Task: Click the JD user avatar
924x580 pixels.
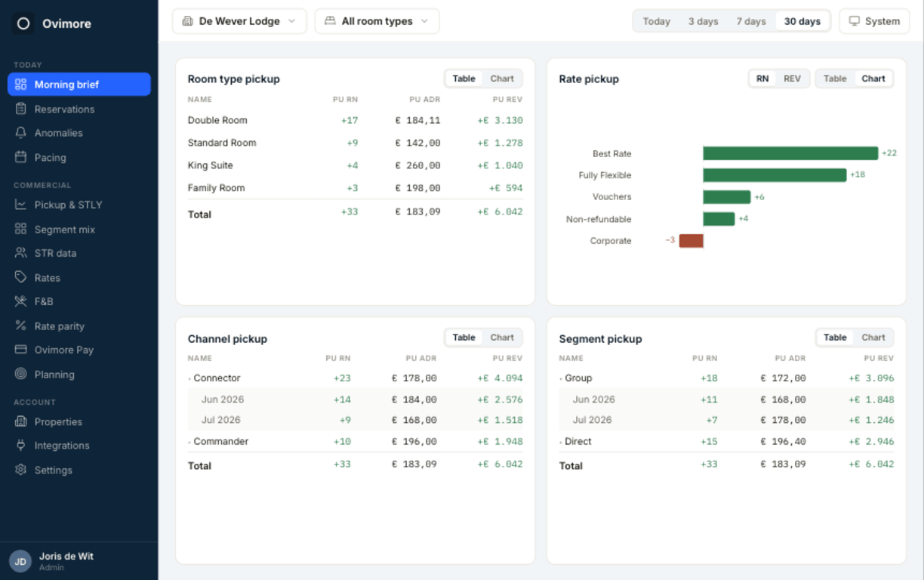Action: point(20,561)
